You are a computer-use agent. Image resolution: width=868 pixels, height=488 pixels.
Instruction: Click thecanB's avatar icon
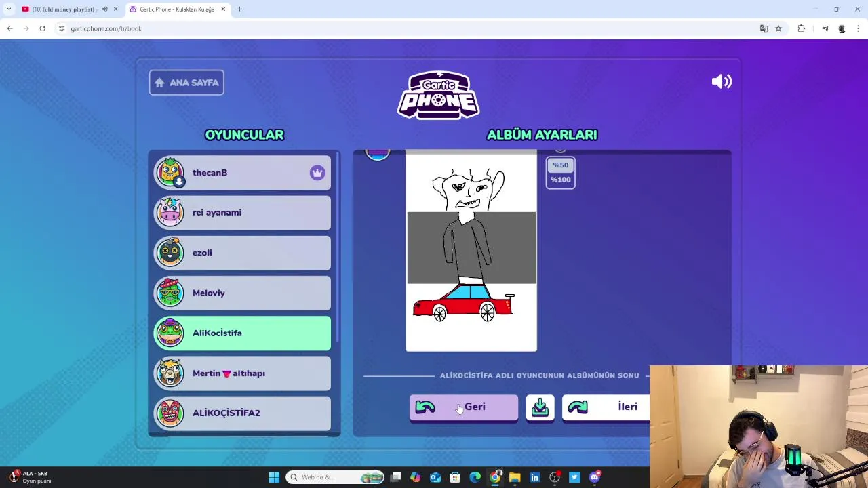(170, 172)
